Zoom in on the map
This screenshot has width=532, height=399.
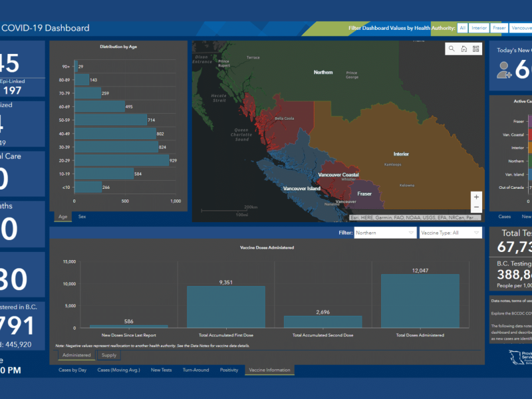(476, 197)
